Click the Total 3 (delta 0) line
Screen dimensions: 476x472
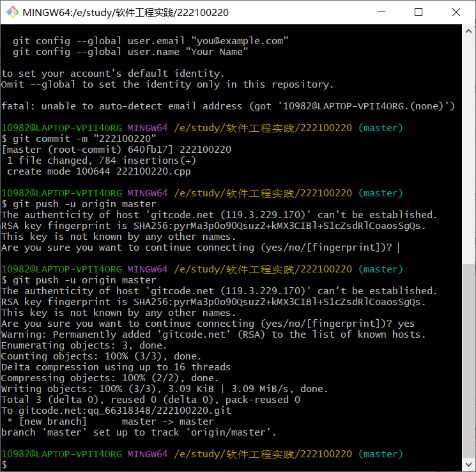[x=151, y=400]
